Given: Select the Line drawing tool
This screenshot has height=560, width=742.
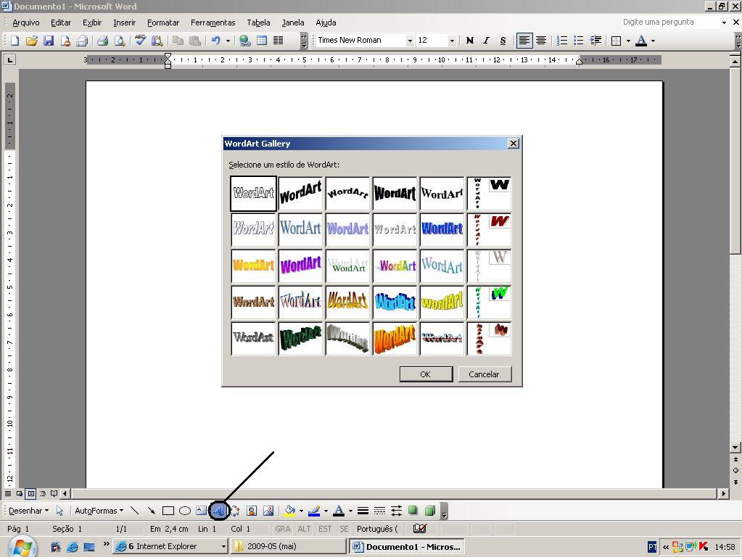Looking at the screenshot, I should pyautogui.click(x=135, y=511).
